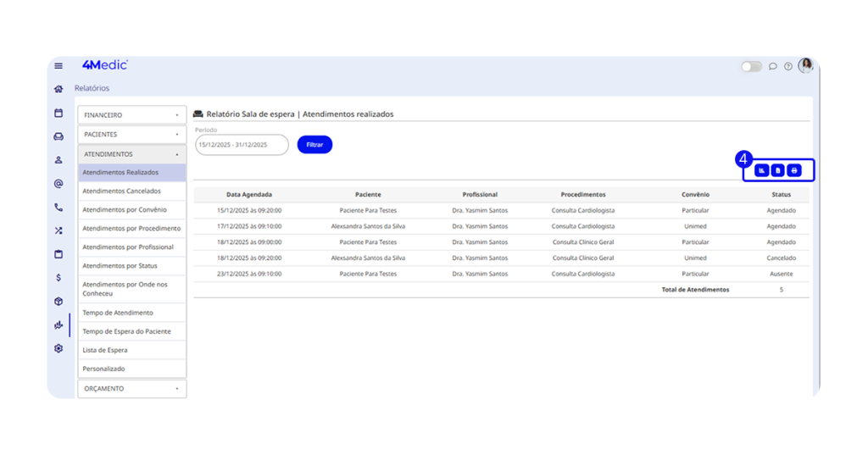Click the export document file icon
The image size is (868, 455).
[x=778, y=170]
